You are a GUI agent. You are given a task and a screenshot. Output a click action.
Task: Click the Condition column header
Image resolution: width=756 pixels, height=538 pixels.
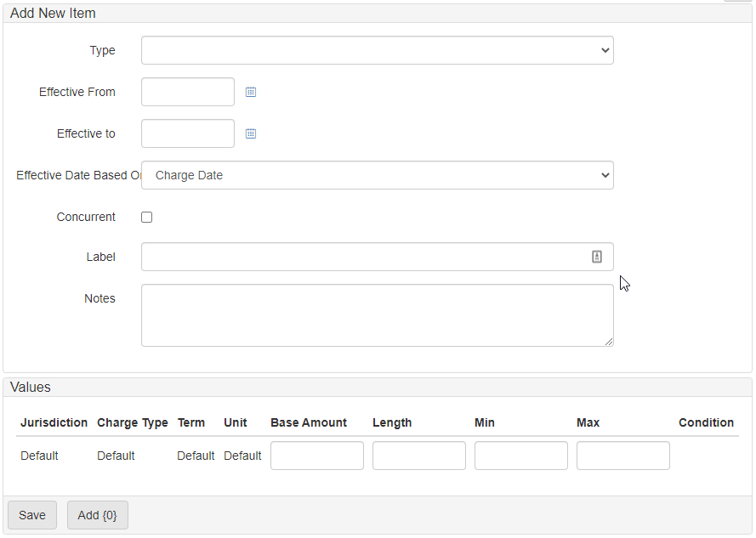[706, 422]
